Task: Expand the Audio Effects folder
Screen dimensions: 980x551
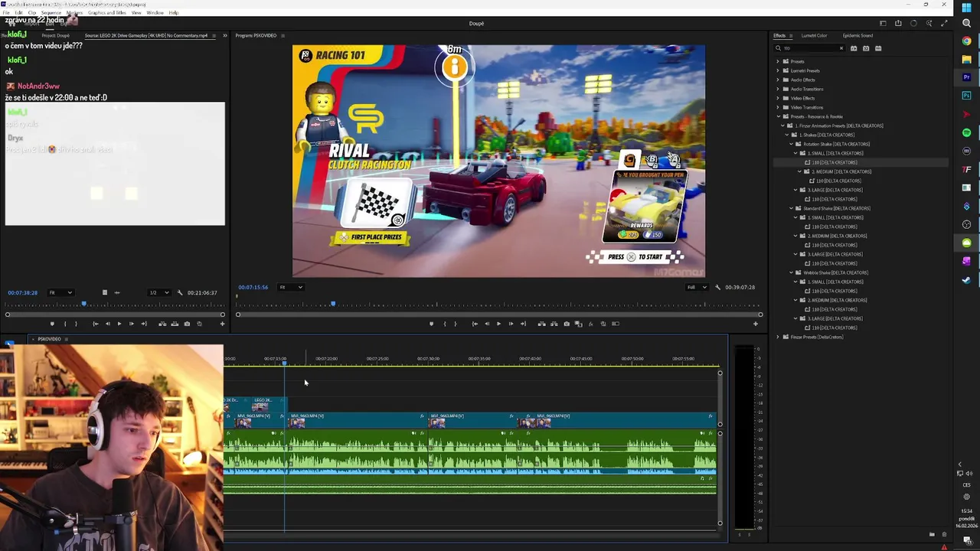Action: pyautogui.click(x=778, y=80)
